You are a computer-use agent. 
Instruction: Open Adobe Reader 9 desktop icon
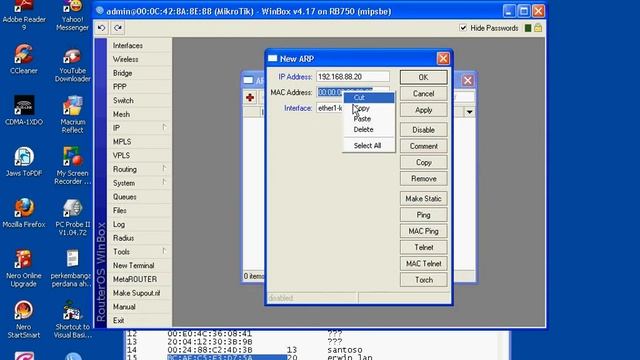tap(24, 15)
